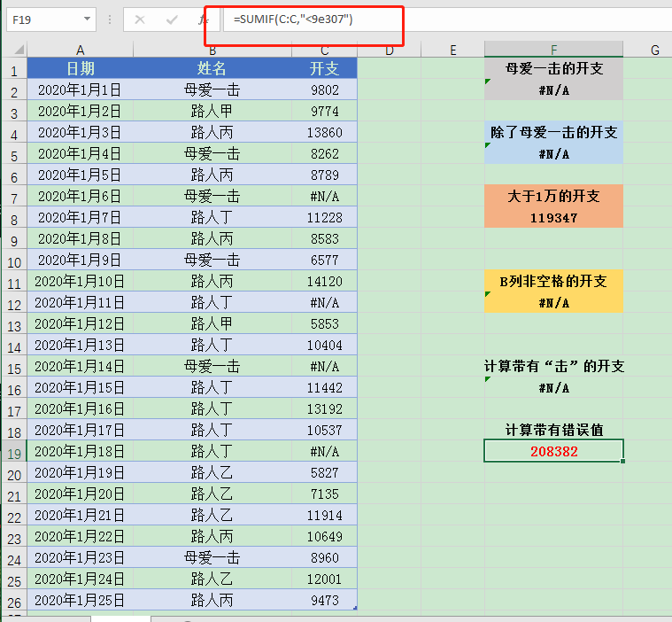Click the B列非空格的开支 label cell
The height and width of the screenshot is (622, 672).
pyautogui.click(x=553, y=281)
